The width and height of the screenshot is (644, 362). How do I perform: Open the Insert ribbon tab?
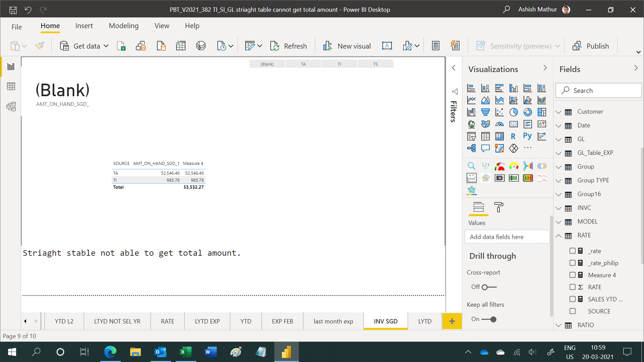click(x=84, y=26)
